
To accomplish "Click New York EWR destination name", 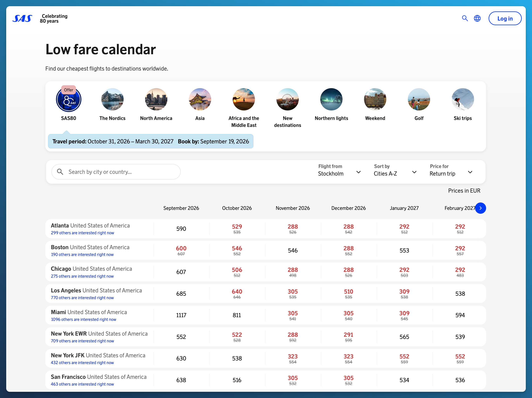I will pos(69,333).
